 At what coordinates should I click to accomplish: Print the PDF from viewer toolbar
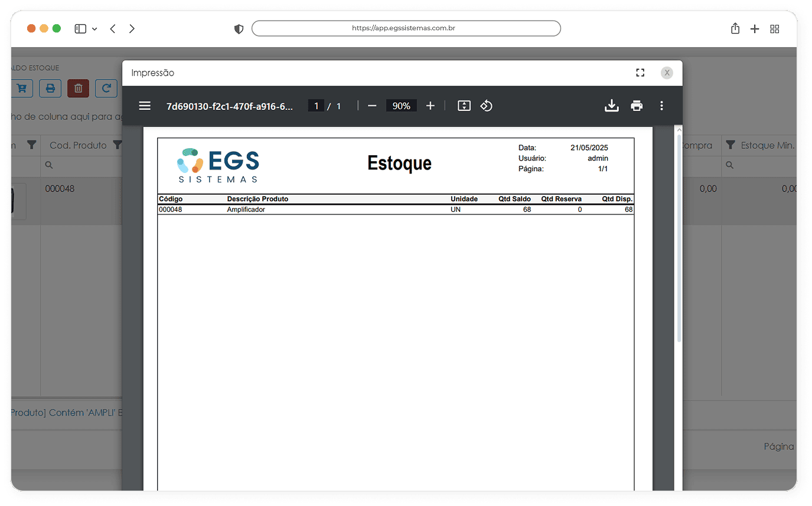(x=637, y=106)
